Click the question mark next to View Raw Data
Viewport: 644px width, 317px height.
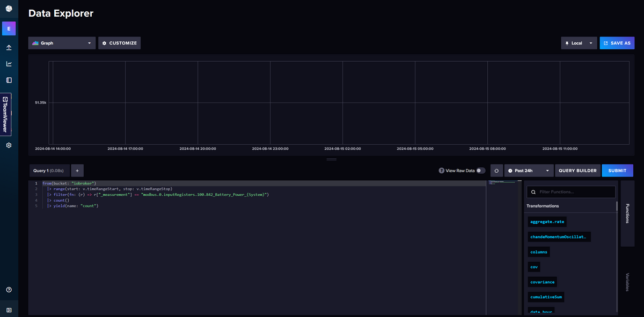[442, 171]
